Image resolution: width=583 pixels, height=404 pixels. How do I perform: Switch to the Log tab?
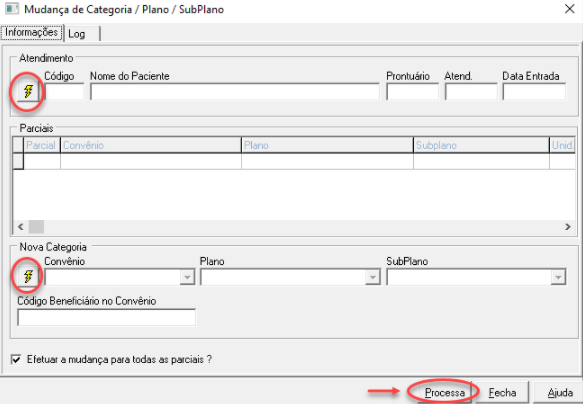tap(83, 34)
